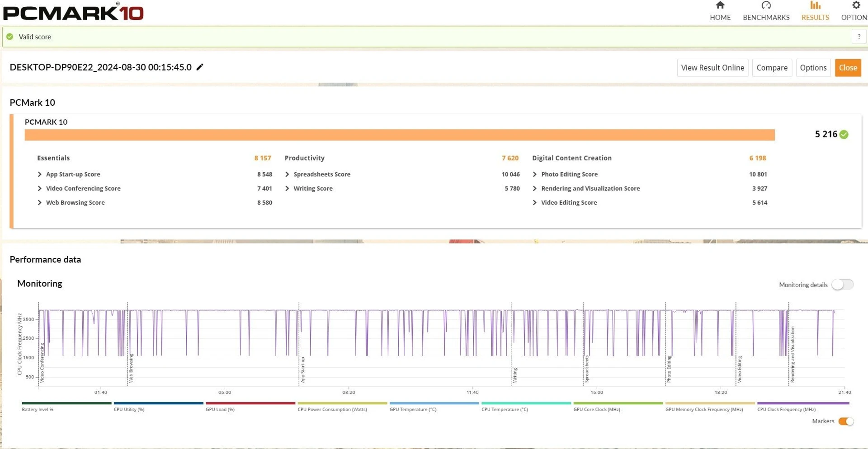The height and width of the screenshot is (449, 868).
Task: Click the Compare button
Action: [x=772, y=68]
